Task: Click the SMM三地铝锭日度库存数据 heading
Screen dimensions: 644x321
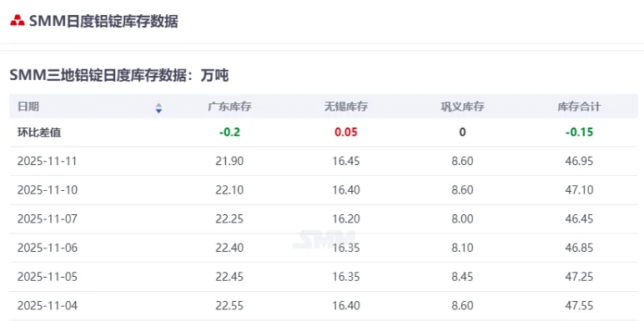Action: [x=118, y=76]
